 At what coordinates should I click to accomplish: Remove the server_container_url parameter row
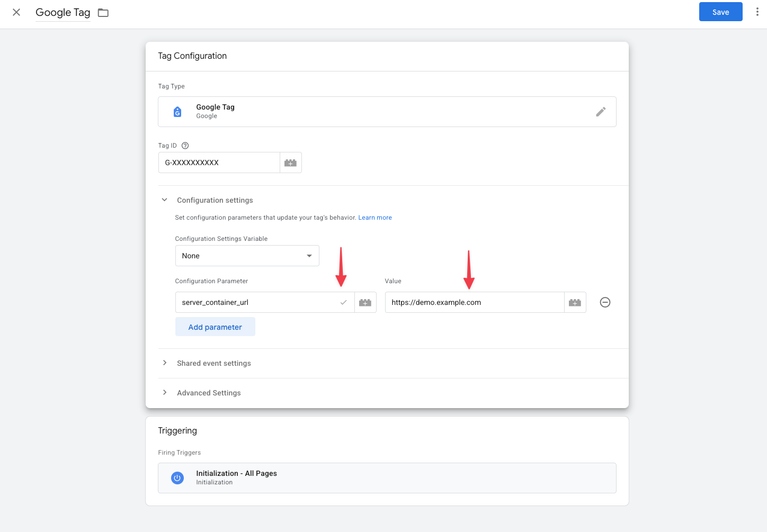pyautogui.click(x=605, y=302)
